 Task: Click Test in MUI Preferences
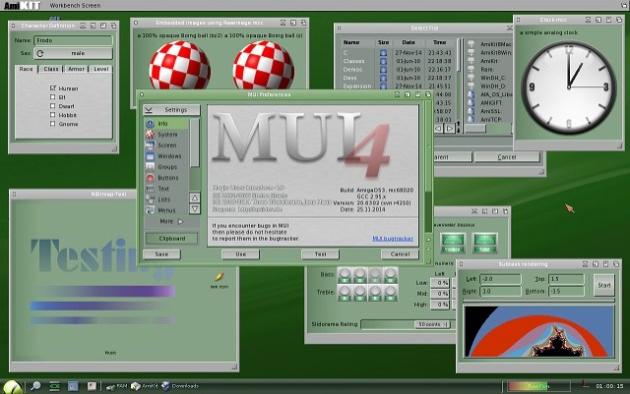click(320, 254)
